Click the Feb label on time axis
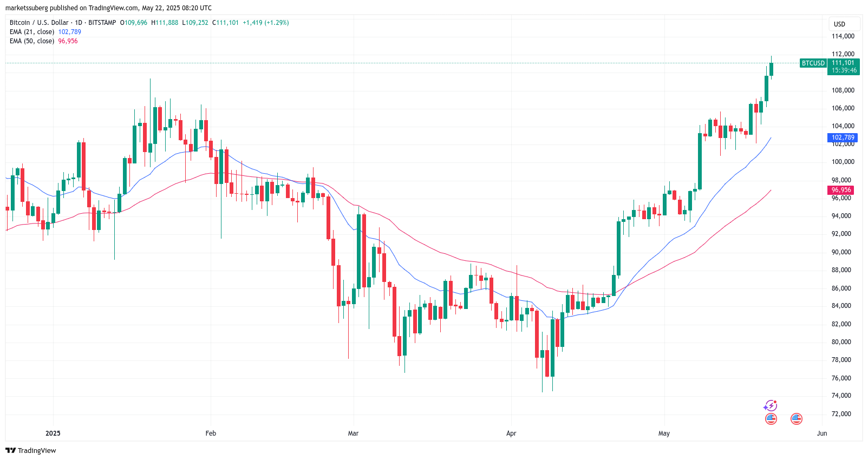Screen dimensions: 868x460 coord(211,433)
